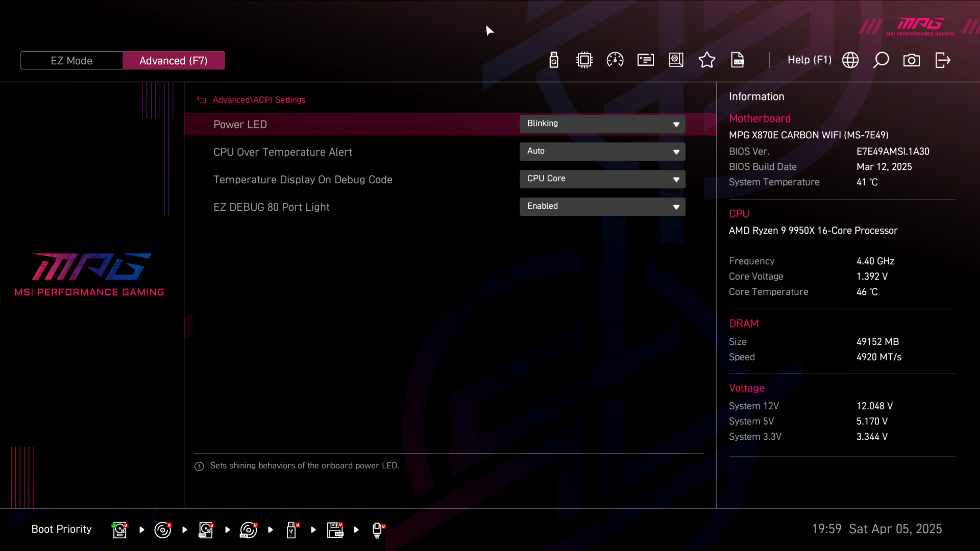Open the Power LED Blinking dropdown
Screen dimensions: 980x551
[602, 124]
